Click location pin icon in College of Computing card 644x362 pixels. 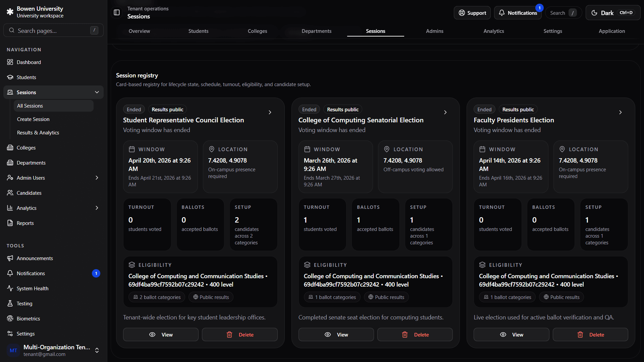click(387, 149)
